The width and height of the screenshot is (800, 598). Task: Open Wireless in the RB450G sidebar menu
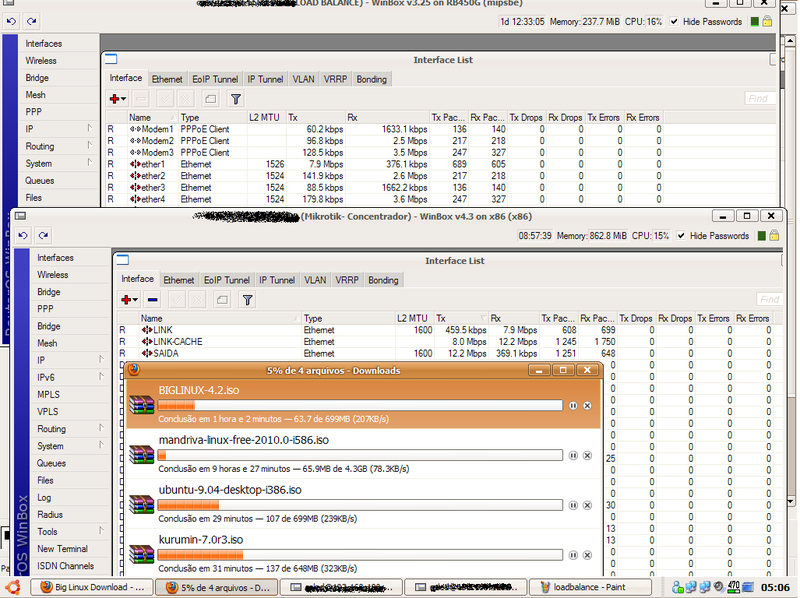click(x=41, y=61)
